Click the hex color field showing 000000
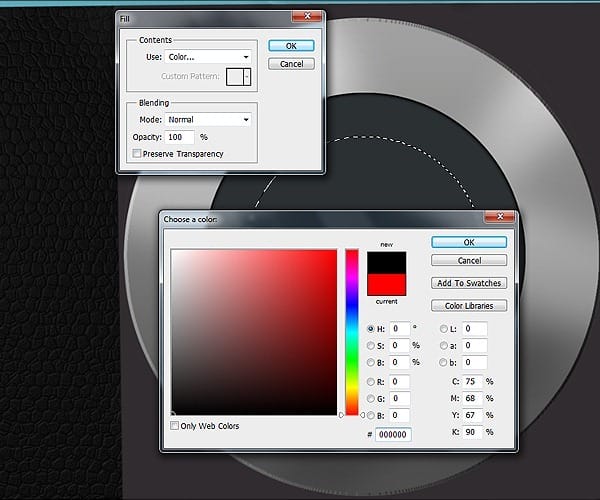 [393, 435]
